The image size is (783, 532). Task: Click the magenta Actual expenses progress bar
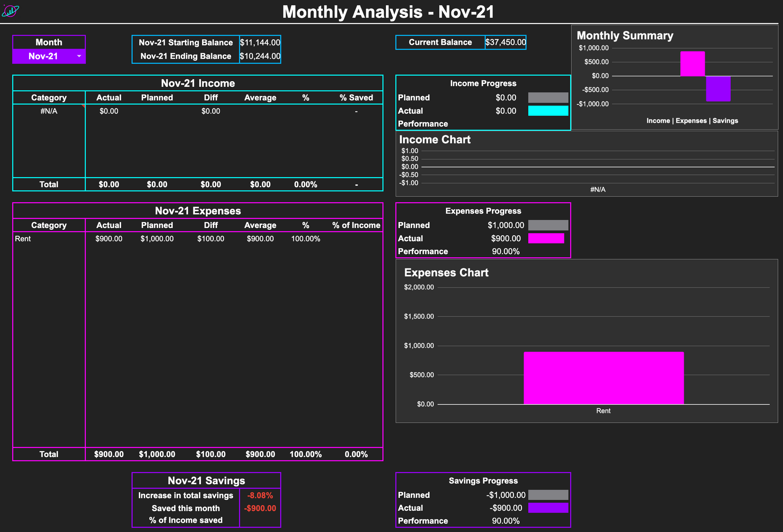click(x=546, y=238)
